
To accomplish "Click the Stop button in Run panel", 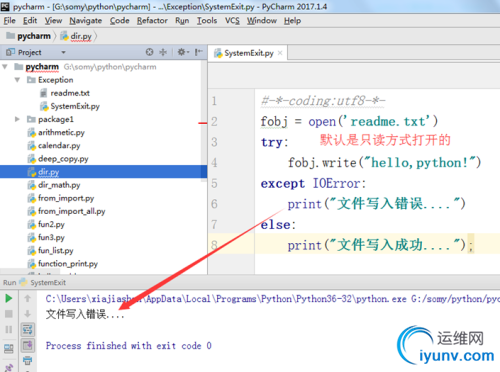I will tap(9, 314).
